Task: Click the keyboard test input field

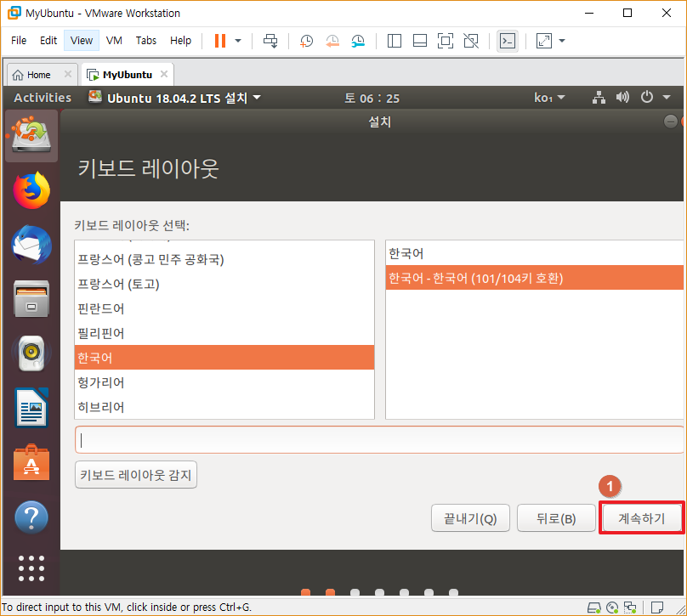Action: click(379, 439)
